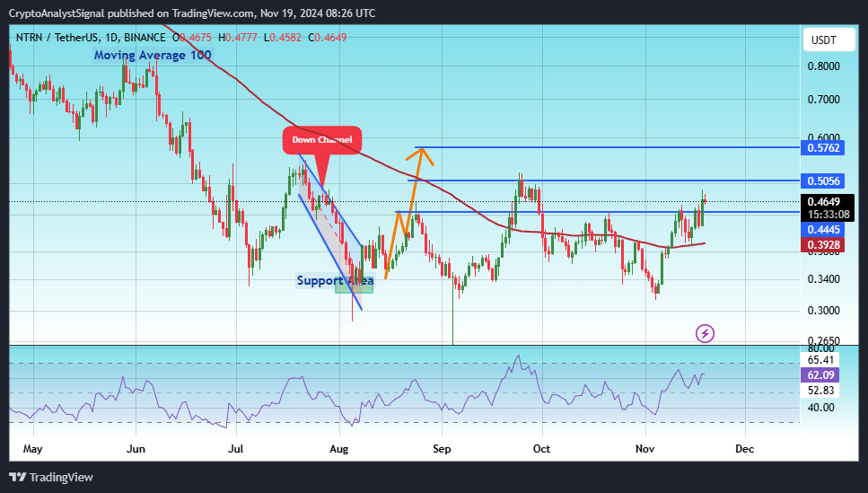Click the candle low value L0.4582

283,38
